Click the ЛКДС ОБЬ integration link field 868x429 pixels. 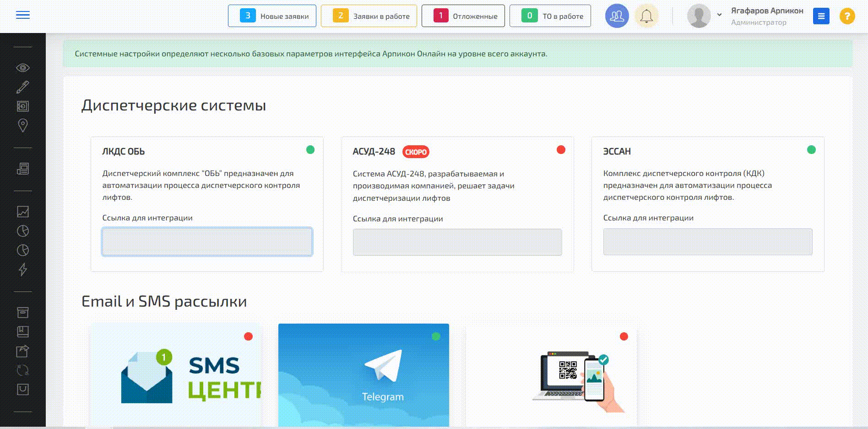point(207,242)
